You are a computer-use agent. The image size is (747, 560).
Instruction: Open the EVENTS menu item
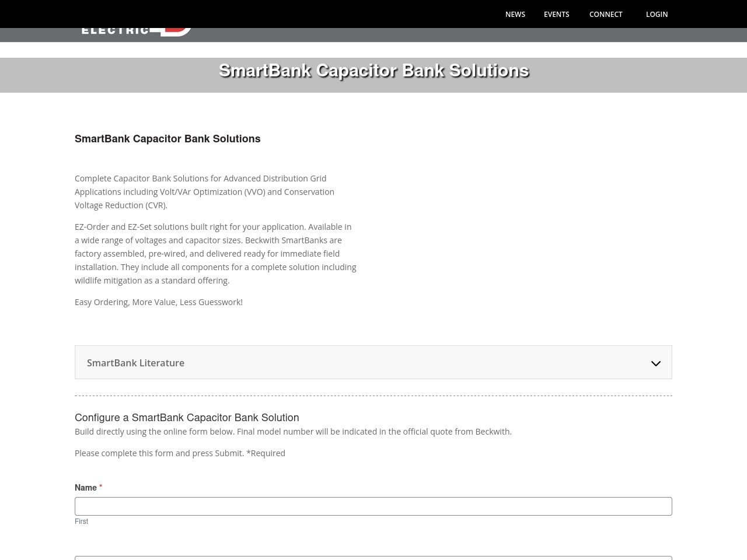click(x=556, y=14)
